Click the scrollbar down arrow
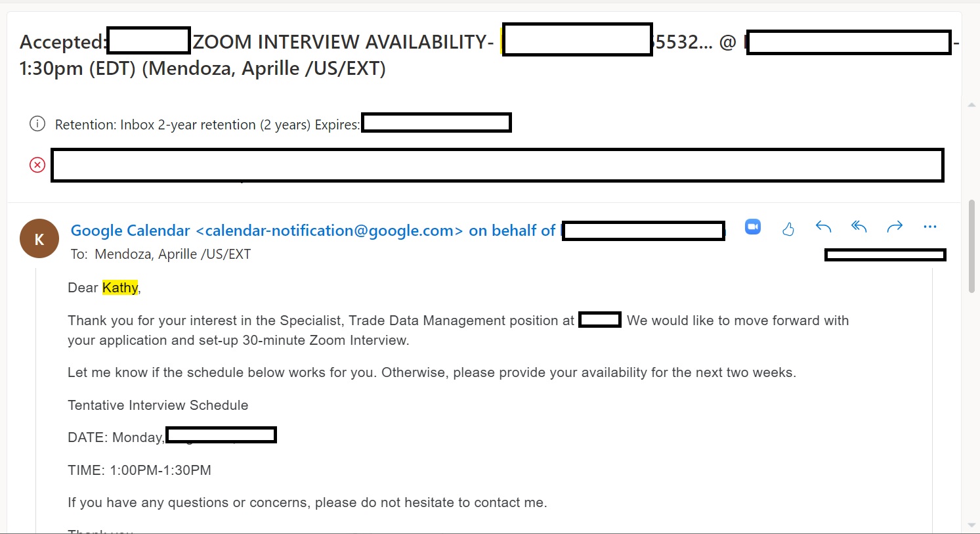 [971, 525]
